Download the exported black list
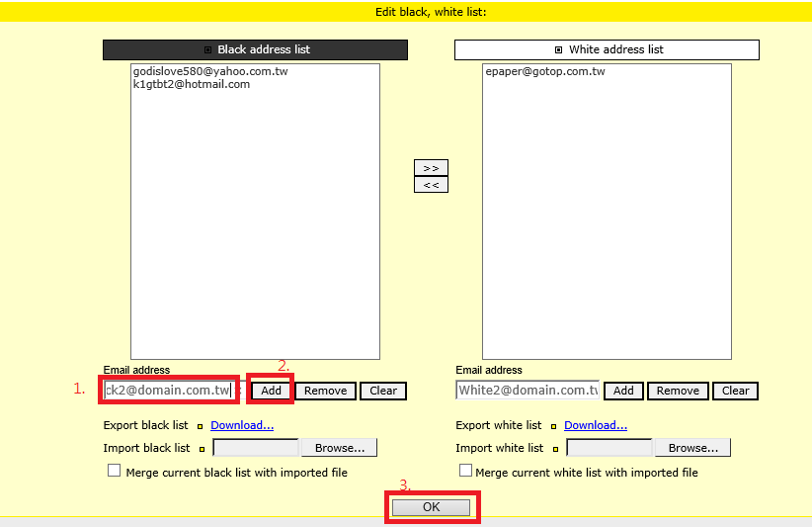 coord(242,425)
